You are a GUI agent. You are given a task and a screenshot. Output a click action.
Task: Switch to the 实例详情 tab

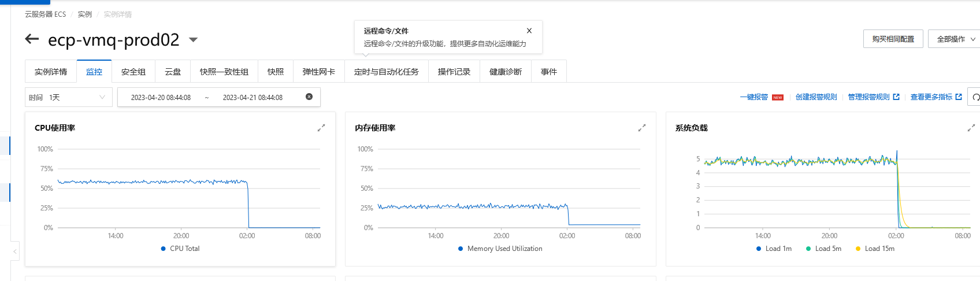pyautogui.click(x=51, y=72)
